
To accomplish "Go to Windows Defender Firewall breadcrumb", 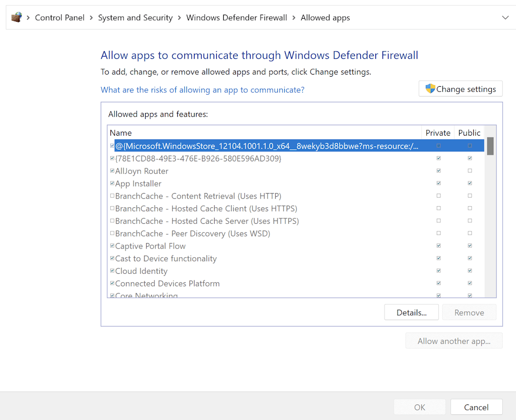I will [x=237, y=18].
